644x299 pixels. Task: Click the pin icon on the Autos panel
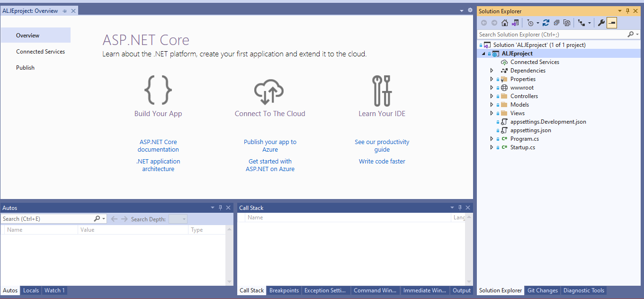[x=220, y=208]
